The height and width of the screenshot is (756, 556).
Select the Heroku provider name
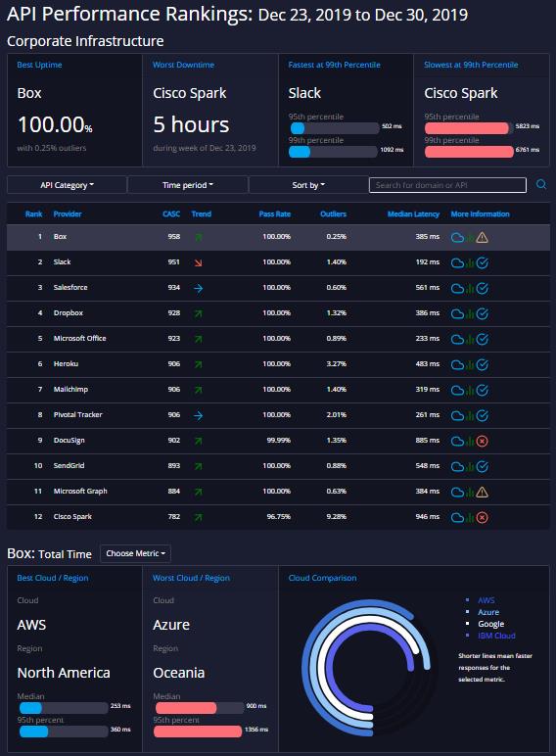click(66, 363)
